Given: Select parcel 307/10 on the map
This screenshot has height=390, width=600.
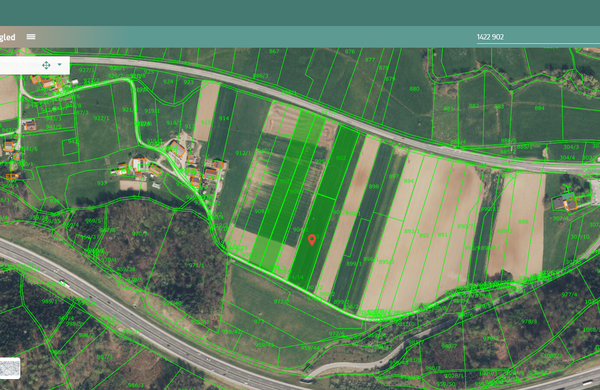Looking at the screenshot, I should pos(580,237).
